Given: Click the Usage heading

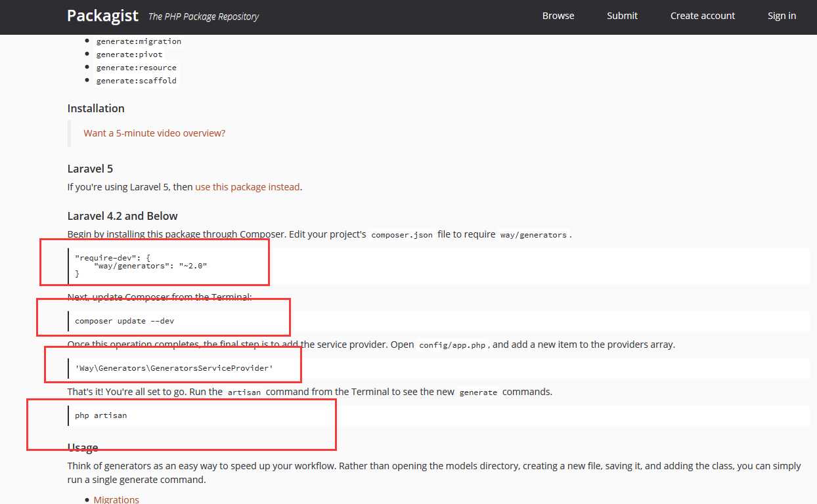Looking at the screenshot, I should tap(83, 448).
